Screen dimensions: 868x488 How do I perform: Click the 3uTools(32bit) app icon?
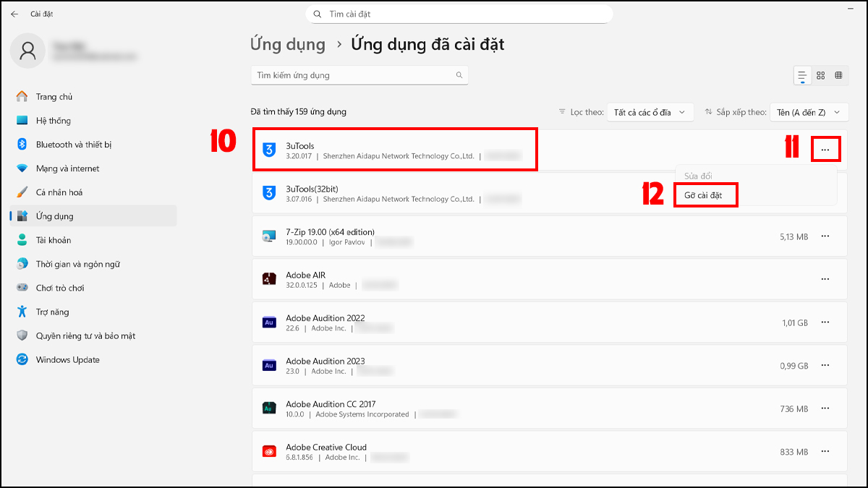(269, 193)
